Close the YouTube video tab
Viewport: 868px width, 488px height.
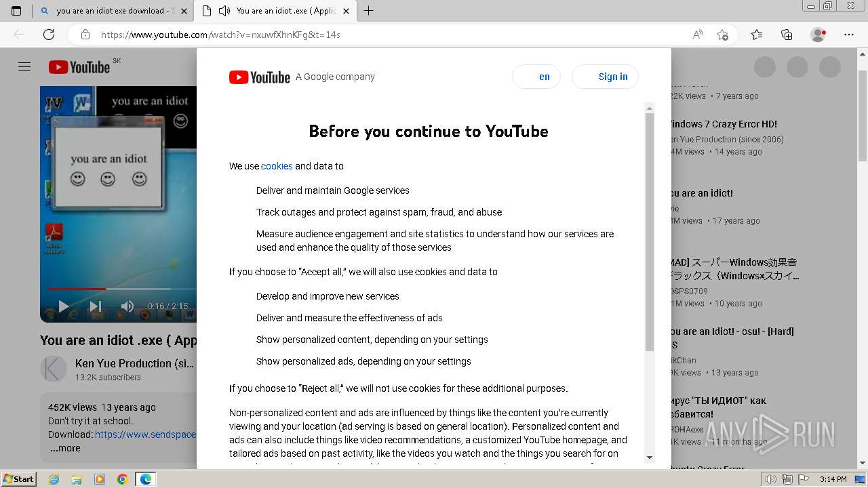346,11
